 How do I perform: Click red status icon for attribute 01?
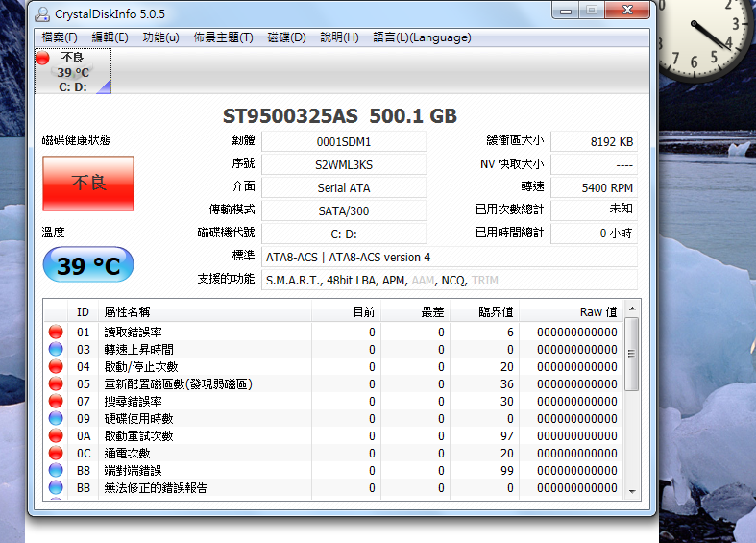pos(56,332)
